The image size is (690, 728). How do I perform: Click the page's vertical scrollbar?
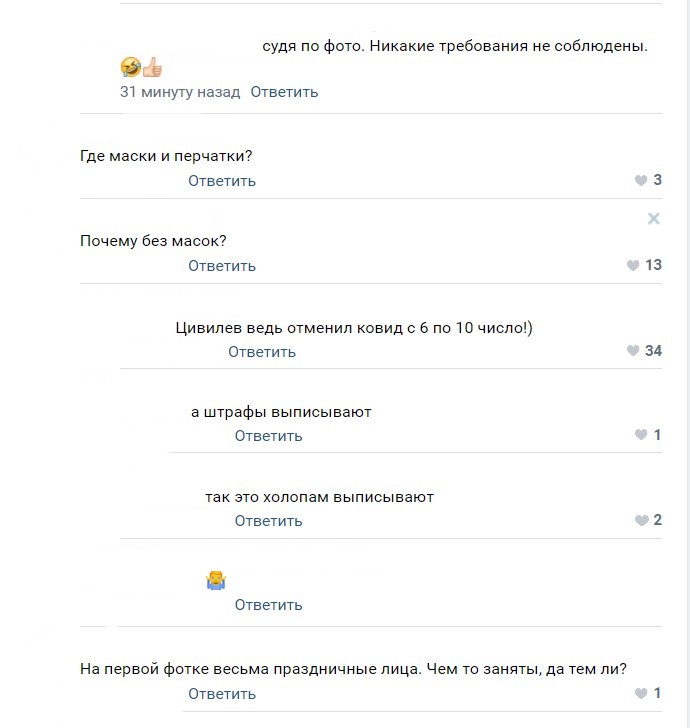point(686,364)
